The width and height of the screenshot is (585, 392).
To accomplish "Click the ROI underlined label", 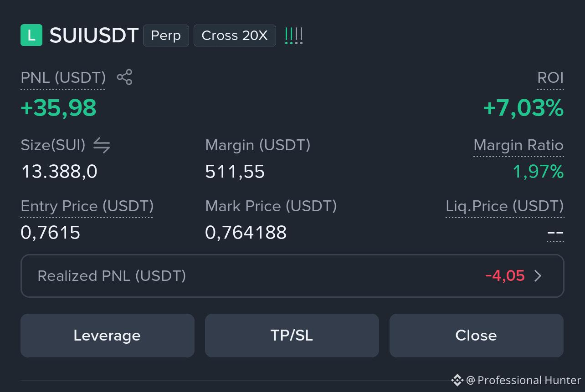I will point(550,78).
